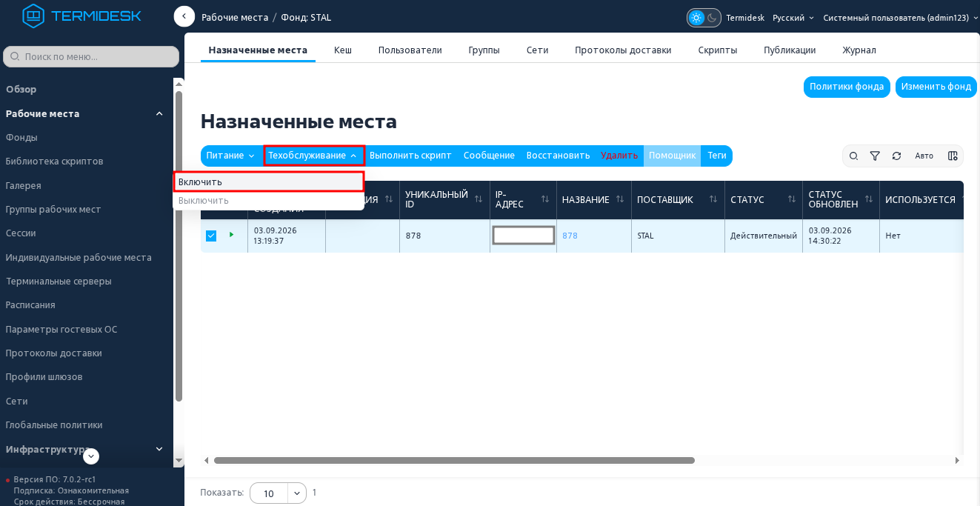Switch to the Кеш tab

[343, 50]
